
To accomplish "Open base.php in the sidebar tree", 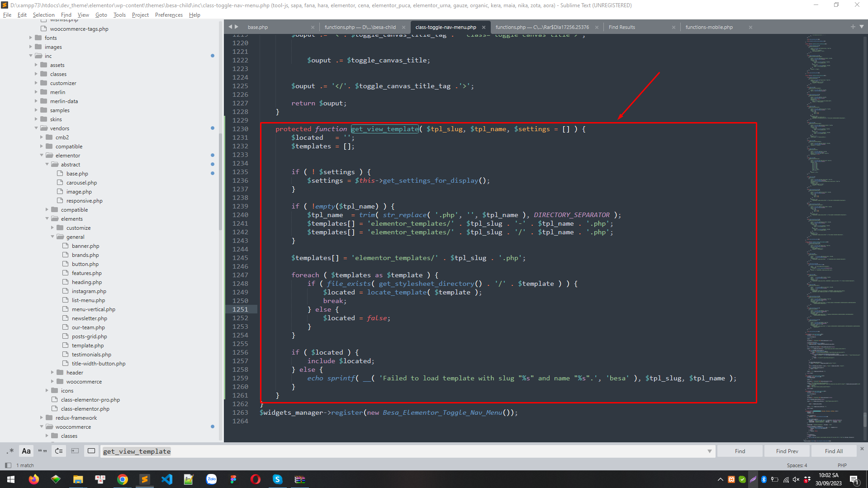I will point(77,174).
